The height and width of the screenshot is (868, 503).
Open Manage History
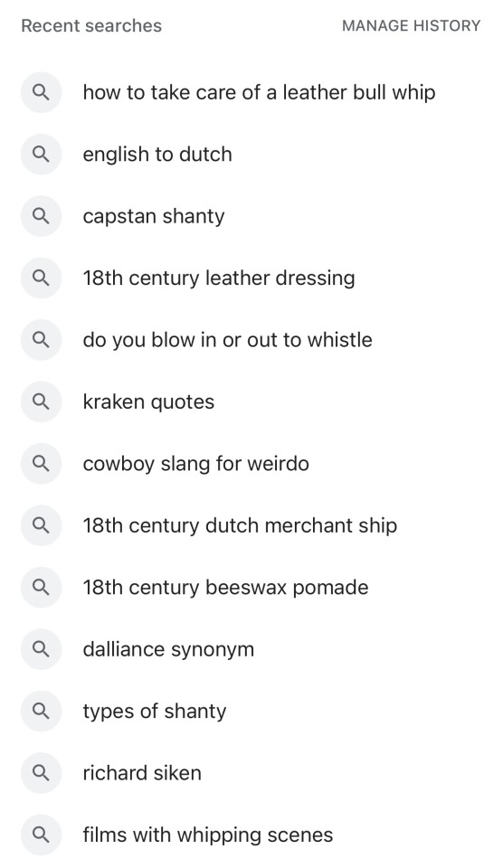[411, 26]
